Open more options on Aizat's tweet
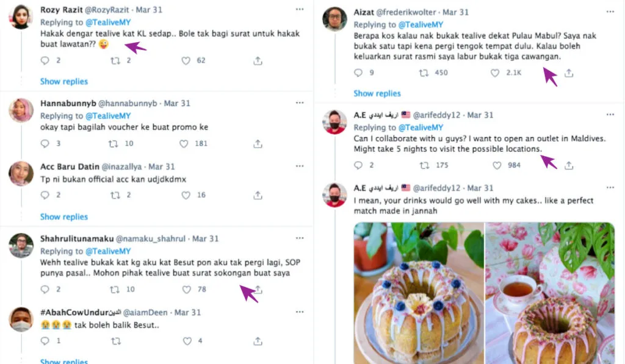The width and height of the screenshot is (625, 364). [610, 12]
